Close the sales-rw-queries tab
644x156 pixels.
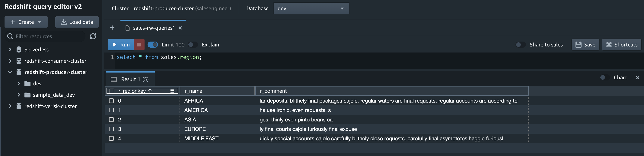(x=180, y=28)
